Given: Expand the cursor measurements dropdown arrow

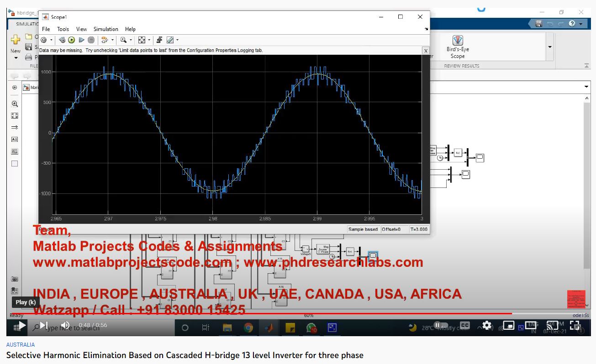Looking at the screenshot, I should click(x=177, y=40).
